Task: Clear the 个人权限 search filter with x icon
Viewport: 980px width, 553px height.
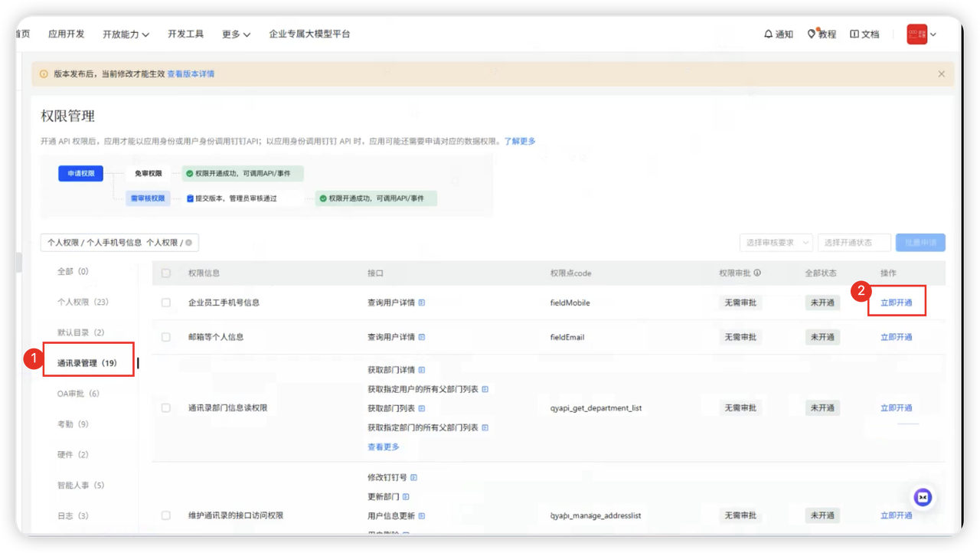Action: coord(188,243)
